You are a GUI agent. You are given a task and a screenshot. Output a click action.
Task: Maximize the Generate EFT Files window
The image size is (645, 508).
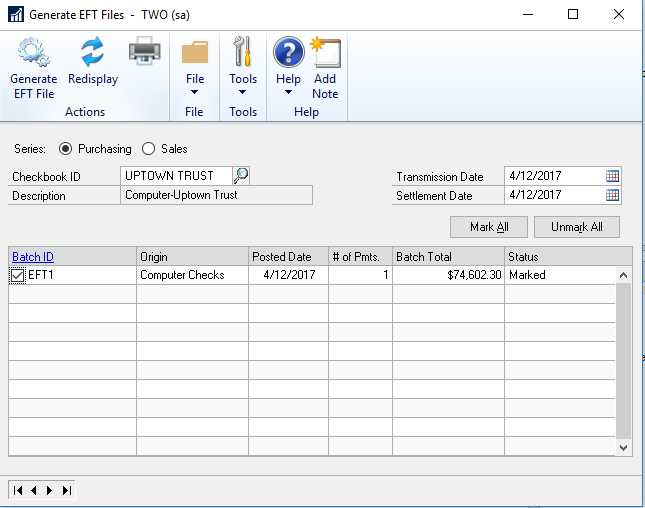point(573,14)
